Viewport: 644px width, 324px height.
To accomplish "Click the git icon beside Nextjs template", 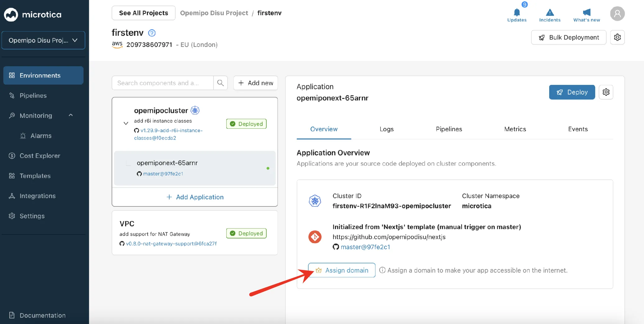I will point(315,237).
